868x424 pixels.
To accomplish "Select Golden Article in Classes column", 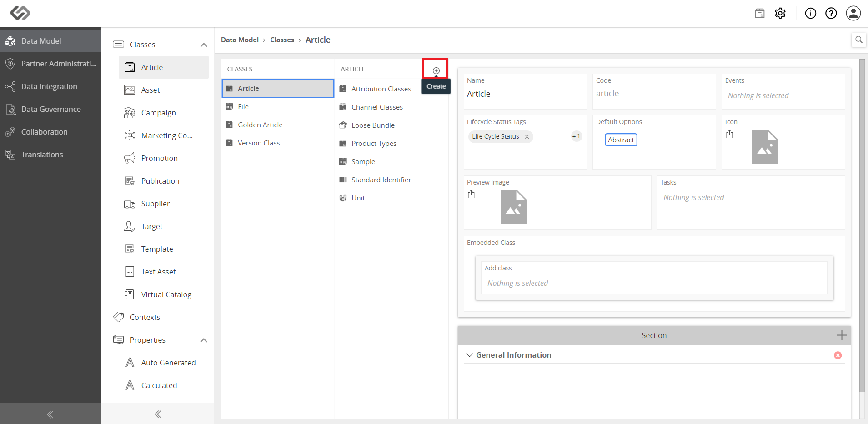I will [x=278, y=125].
